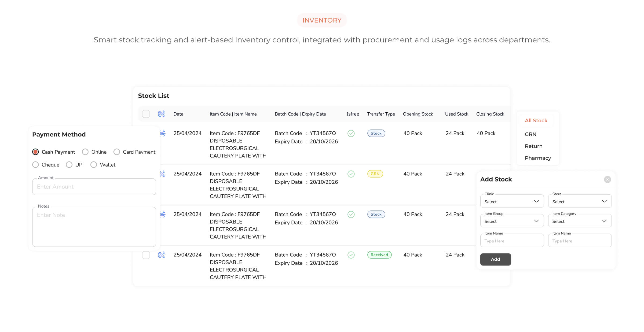Click the Isfree checkmark in first row
644x332 pixels.
(x=351, y=133)
